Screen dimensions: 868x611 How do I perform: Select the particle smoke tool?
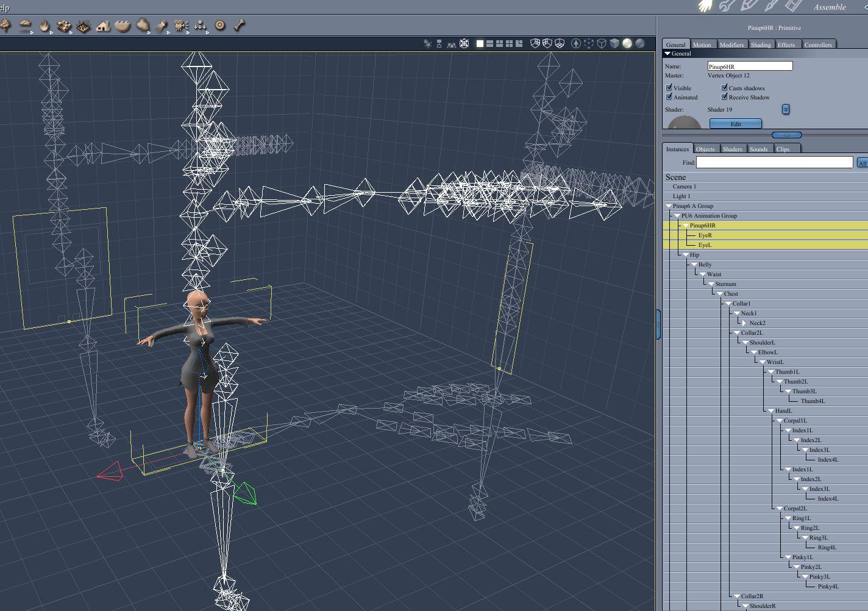[143, 26]
